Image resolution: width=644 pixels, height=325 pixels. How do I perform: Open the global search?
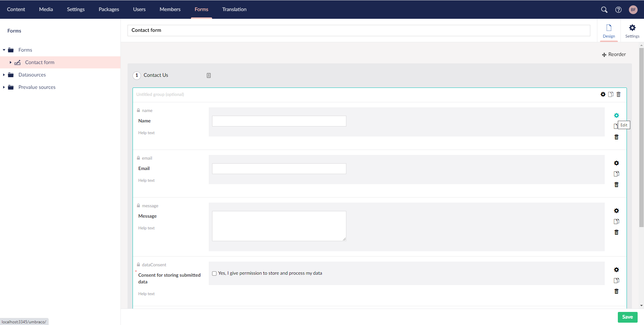604,10
